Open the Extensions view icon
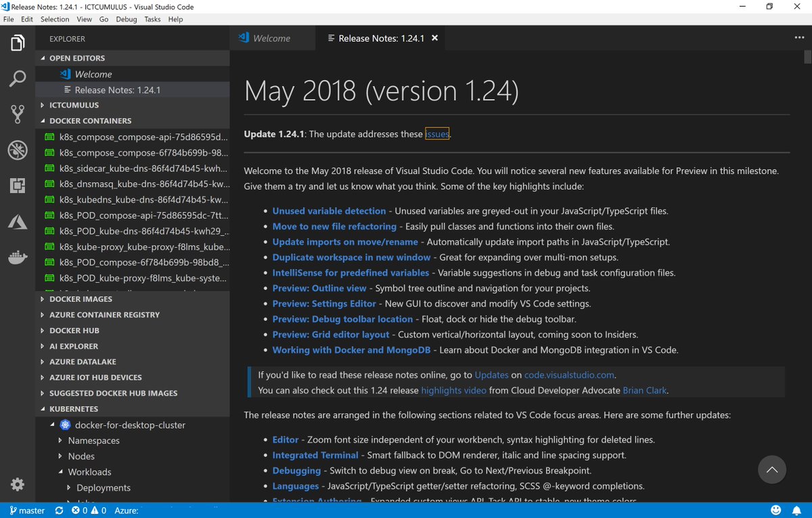 [x=18, y=185]
